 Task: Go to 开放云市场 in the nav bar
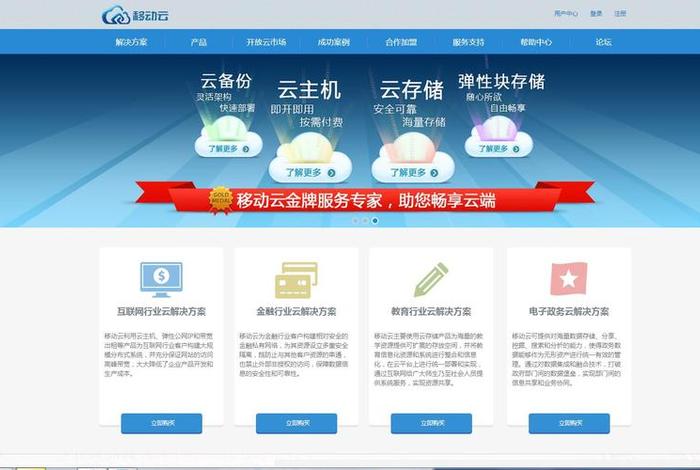[x=266, y=42]
